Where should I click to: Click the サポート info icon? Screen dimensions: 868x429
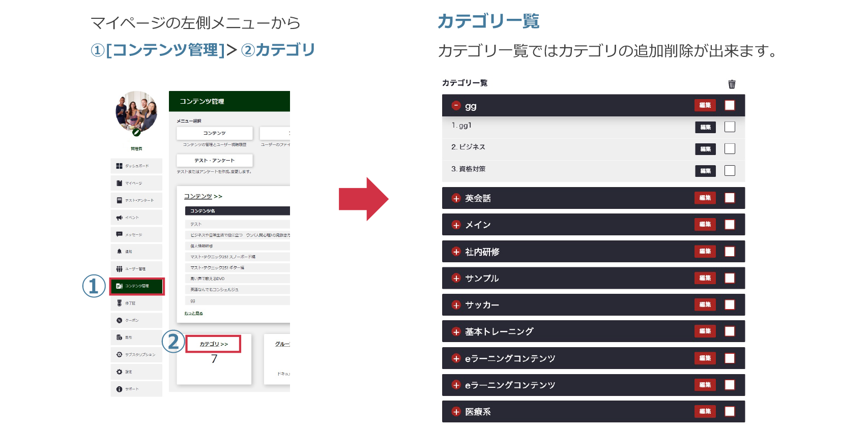pyautogui.click(x=119, y=389)
